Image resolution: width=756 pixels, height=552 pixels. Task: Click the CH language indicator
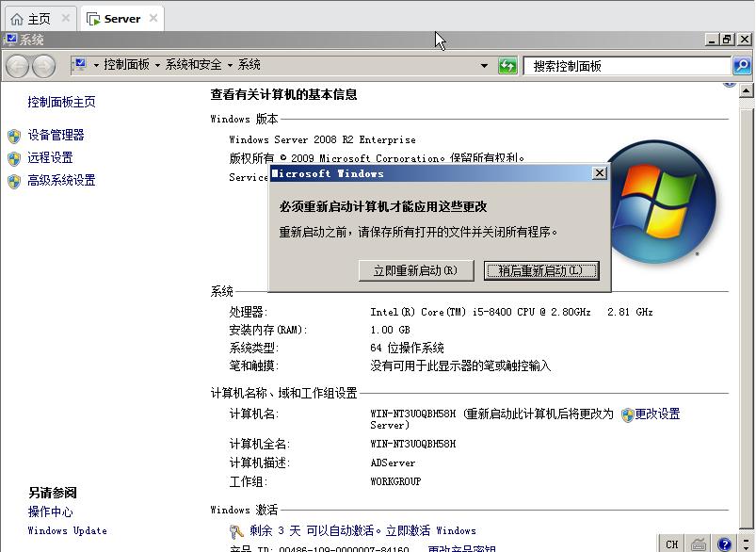coord(671,544)
